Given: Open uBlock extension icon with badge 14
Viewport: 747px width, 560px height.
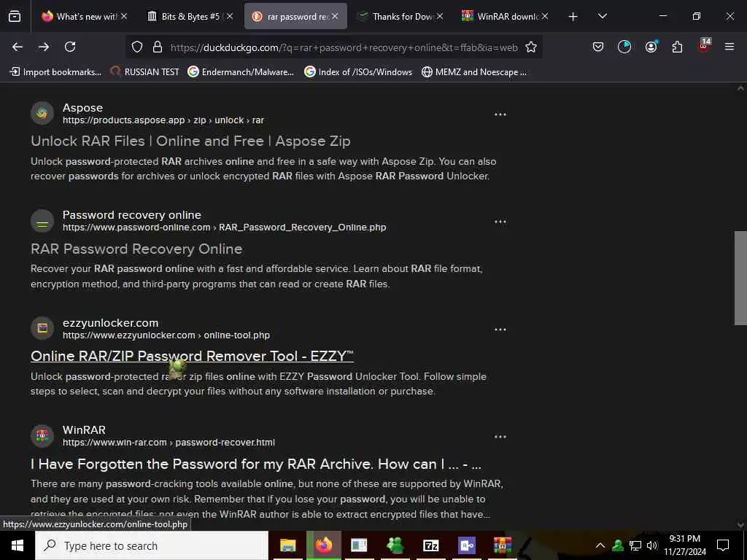Looking at the screenshot, I should [x=704, y=46].
